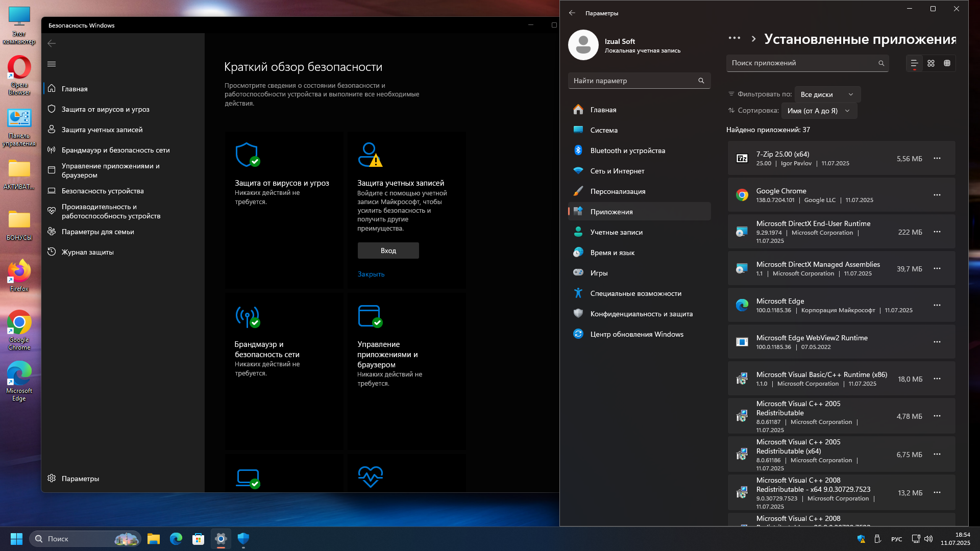Select 'Журнал защиты' sidebar item
The image size is (980, 551).
pyautogui.click(x=122, y=252)
